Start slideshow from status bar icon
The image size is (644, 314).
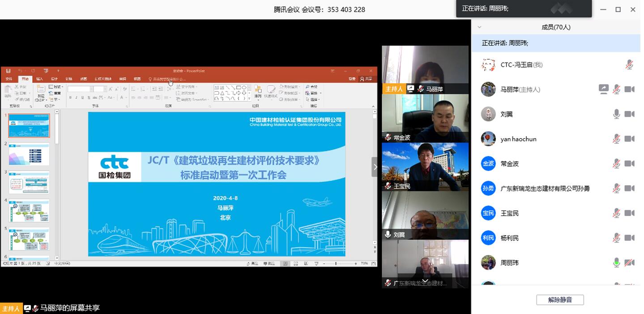316,263
